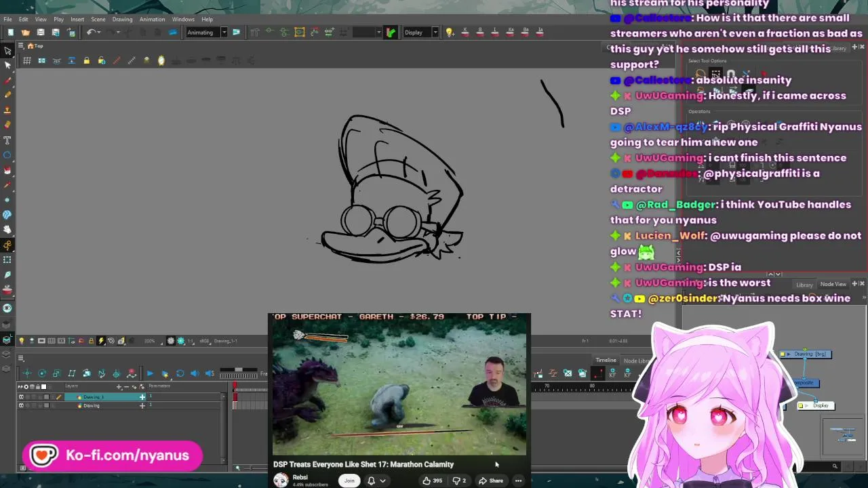Open the Edit menu
868x488 pixels.
tap(24, 19)
